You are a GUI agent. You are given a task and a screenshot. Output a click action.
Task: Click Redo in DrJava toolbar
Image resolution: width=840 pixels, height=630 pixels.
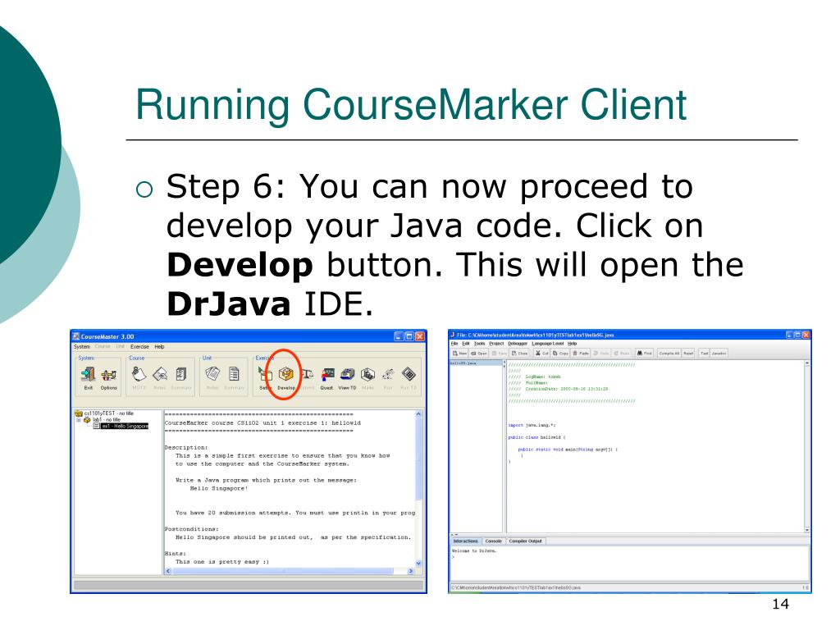[x=622, y=353]
